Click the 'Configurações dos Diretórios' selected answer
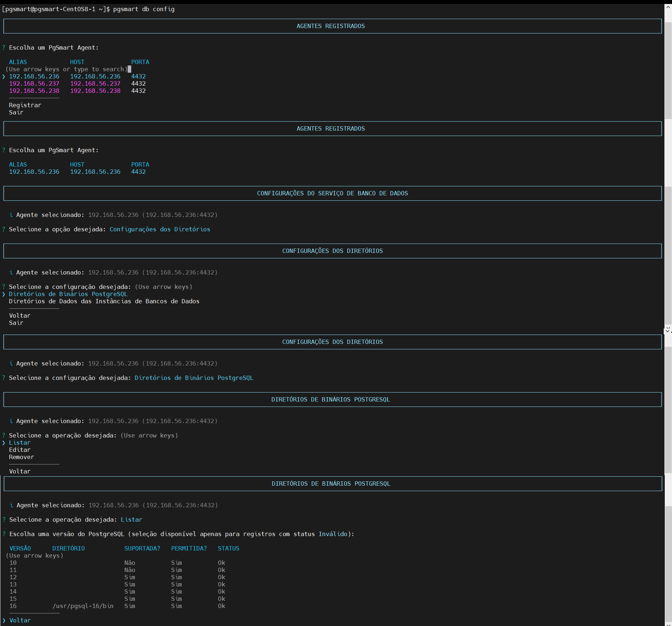Viewport: 672px width, 626px height. pos(160,229)
